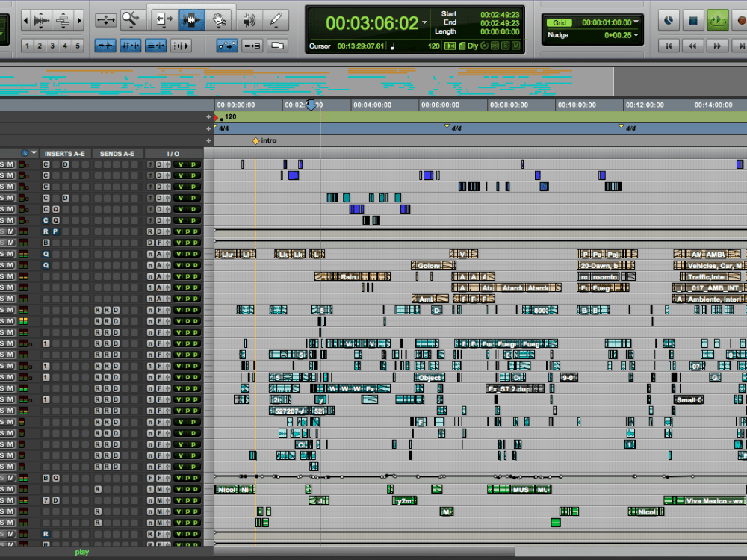Click the Rewind transport button
The height and width of the screenshot is (560, 747).
click(692, 46)
